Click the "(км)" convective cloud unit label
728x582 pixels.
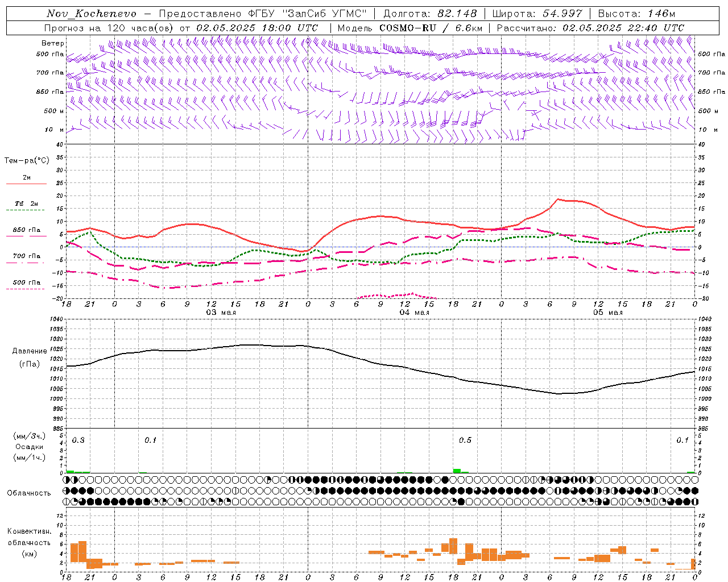30,554
